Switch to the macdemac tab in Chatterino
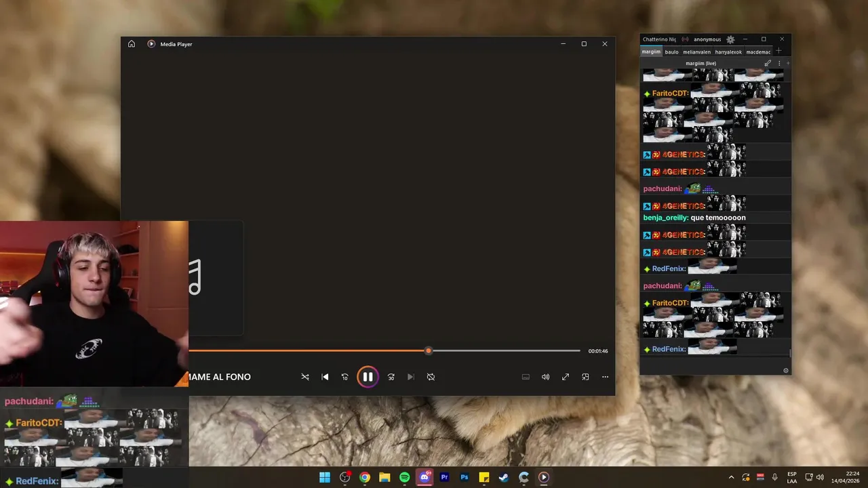 (x=758, y=52)
